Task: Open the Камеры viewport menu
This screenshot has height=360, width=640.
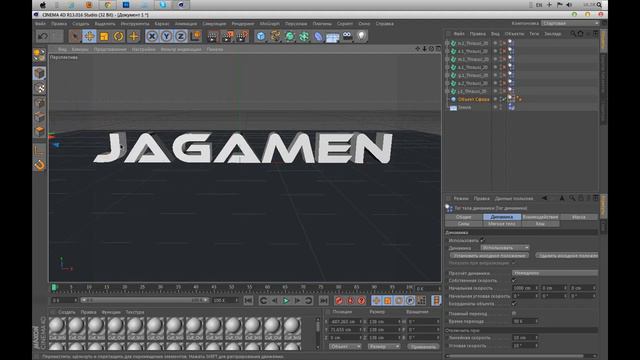Action: coord(80,49)
